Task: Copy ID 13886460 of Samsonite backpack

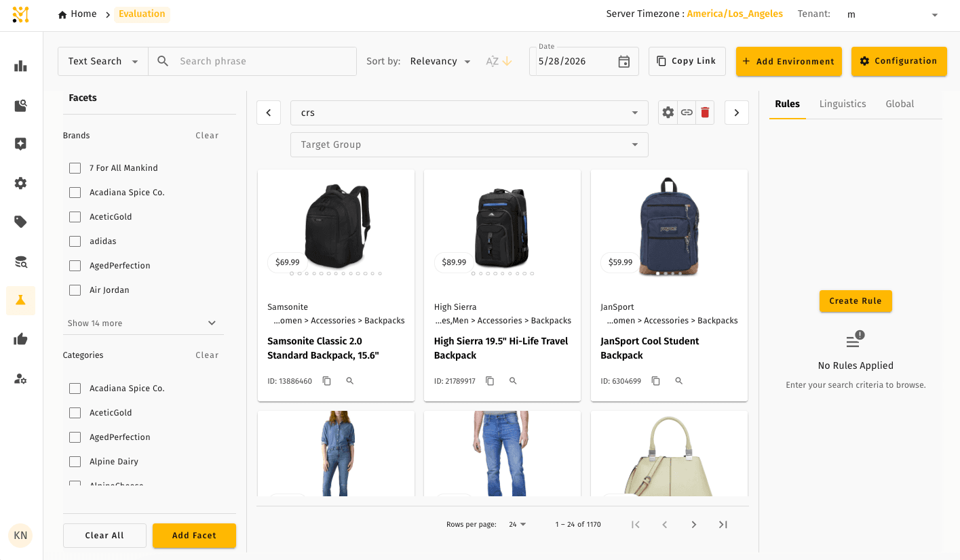Action: (x=326, y=381)
